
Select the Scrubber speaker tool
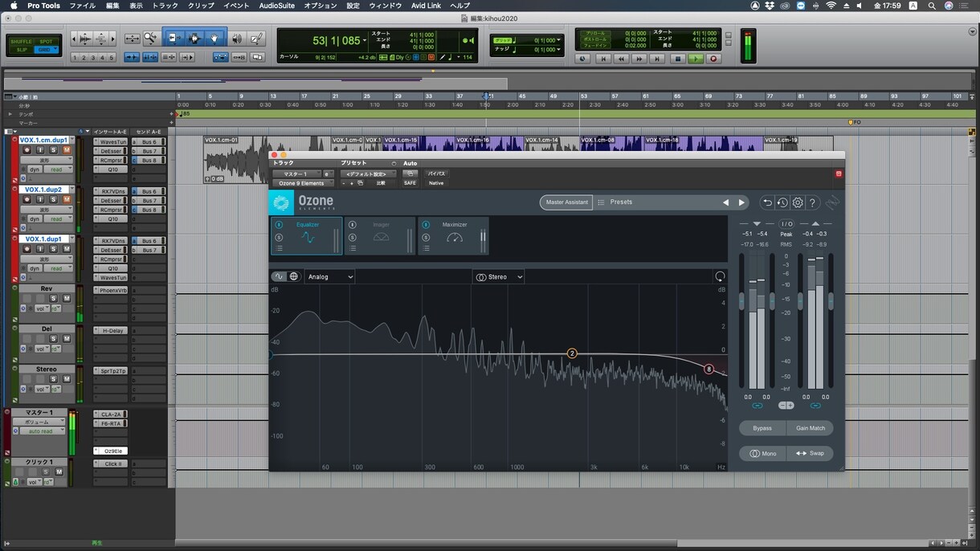238,38
